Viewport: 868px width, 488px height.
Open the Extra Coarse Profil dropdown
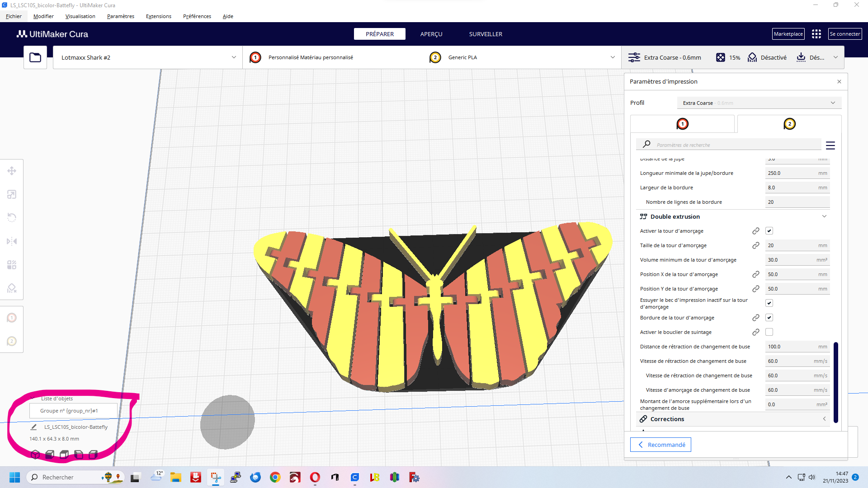(759, 103)
